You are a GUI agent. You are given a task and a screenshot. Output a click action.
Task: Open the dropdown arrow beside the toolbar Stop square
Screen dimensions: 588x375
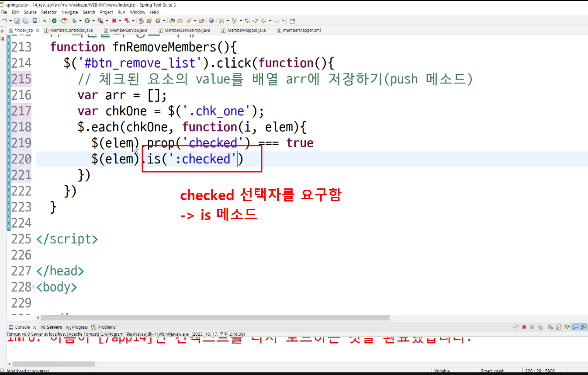[119, 21]
